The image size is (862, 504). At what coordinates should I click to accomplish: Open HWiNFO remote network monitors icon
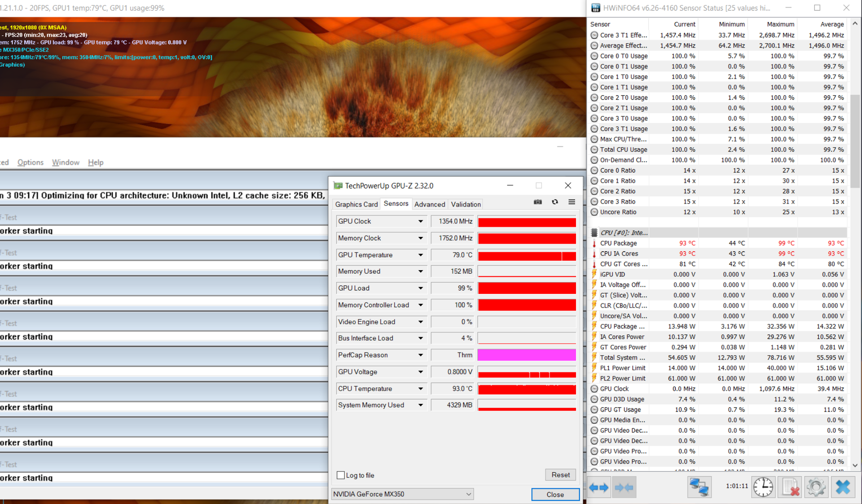[699, 487]
